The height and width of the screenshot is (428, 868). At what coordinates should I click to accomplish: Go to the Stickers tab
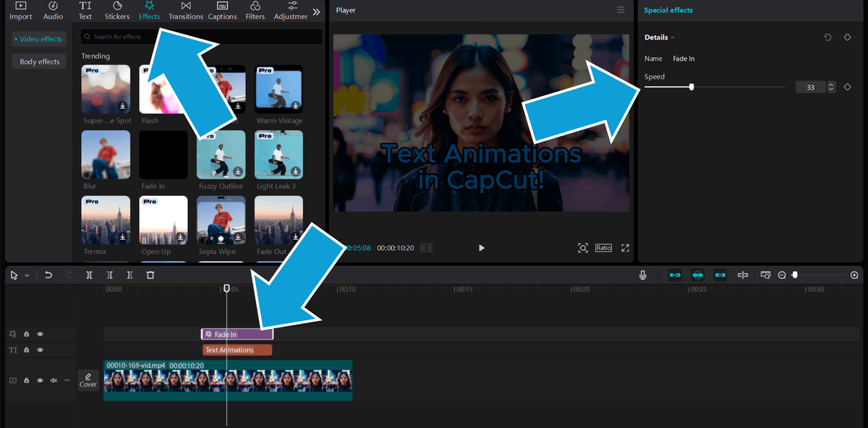tap(116, 11)
